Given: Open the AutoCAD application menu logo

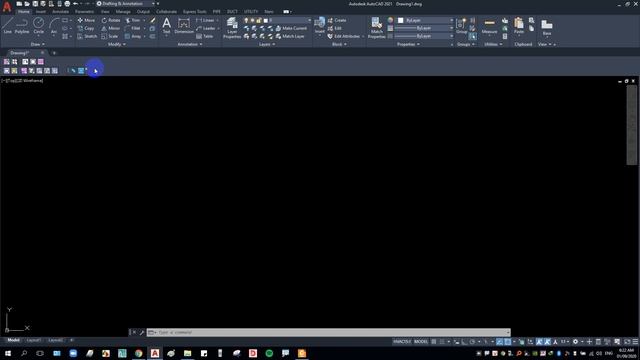Looking at the screenshot, I should 7,7.
